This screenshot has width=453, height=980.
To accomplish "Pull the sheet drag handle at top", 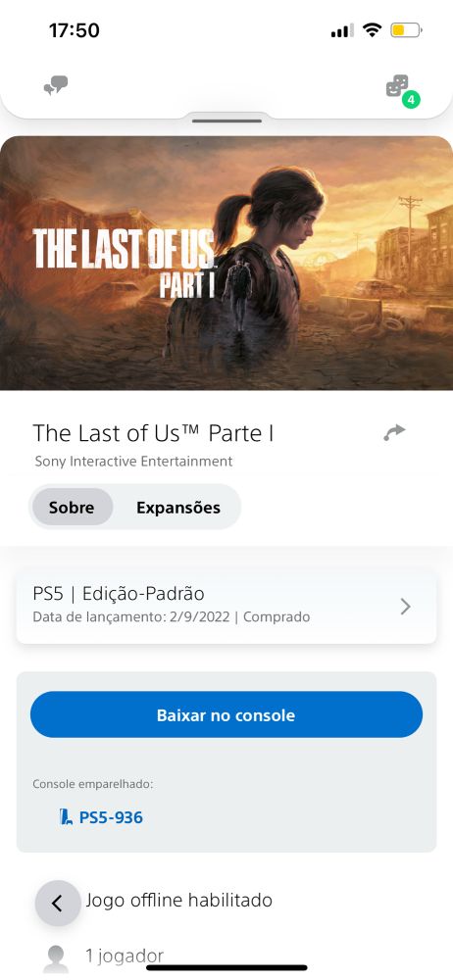I will pyautogui.click(x=226, y=121).
